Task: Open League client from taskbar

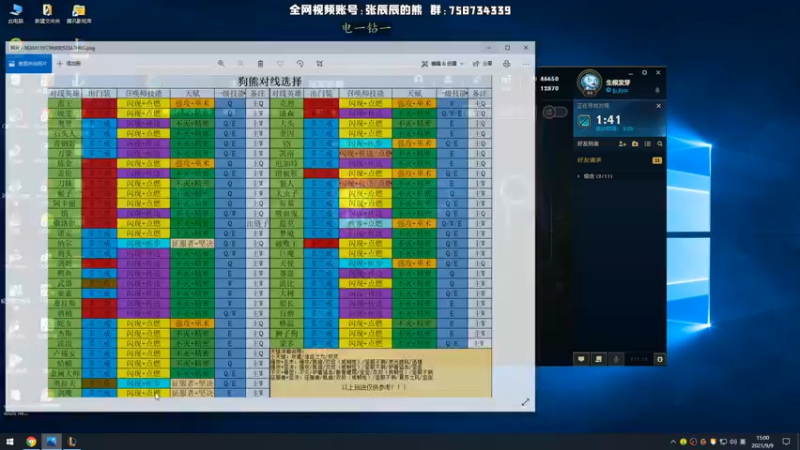Action: [72, 441]
